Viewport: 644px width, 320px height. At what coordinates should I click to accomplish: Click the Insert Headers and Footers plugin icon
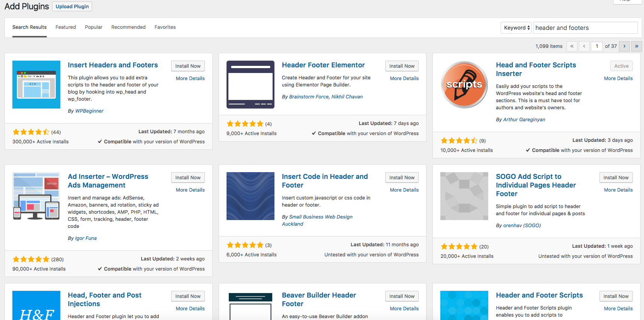tap(36, 85)
